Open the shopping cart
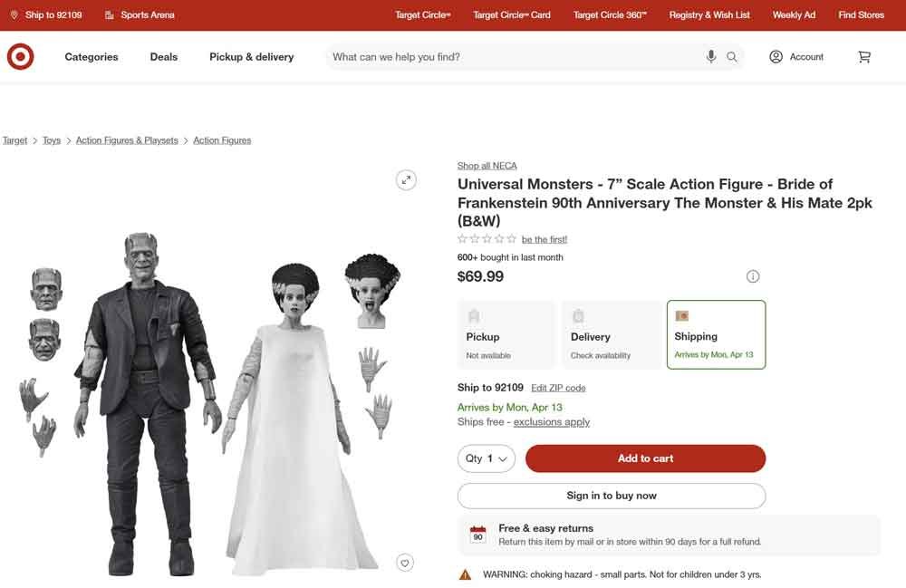The width and height of the screenshot is (906, 588). [x=864, y=57]
